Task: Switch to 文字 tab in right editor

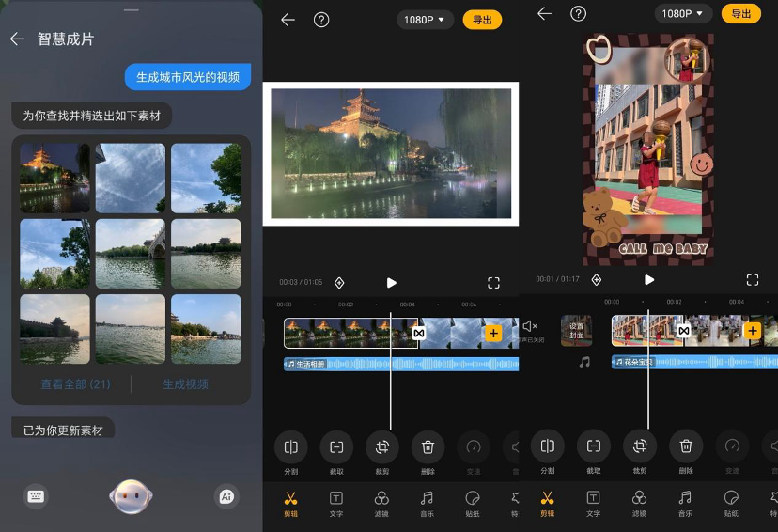Action: pyautogui.click(x=594, y=503)
